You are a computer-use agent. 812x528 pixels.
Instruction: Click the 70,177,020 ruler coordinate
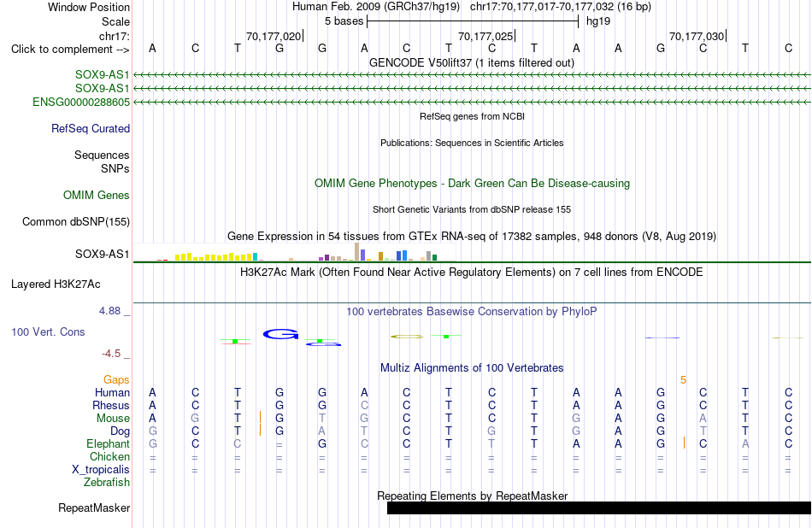(x=274, y=36)
